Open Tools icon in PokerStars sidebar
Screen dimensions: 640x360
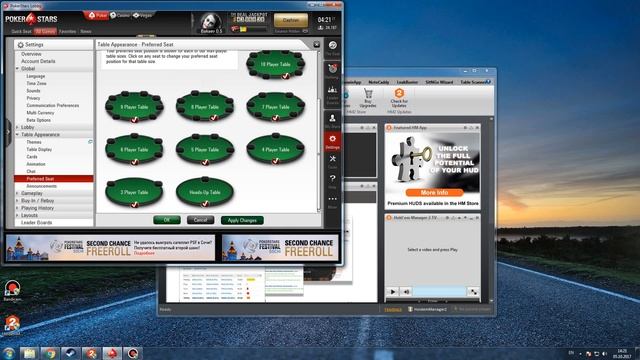pyautogui.click(x=333, y=162)
